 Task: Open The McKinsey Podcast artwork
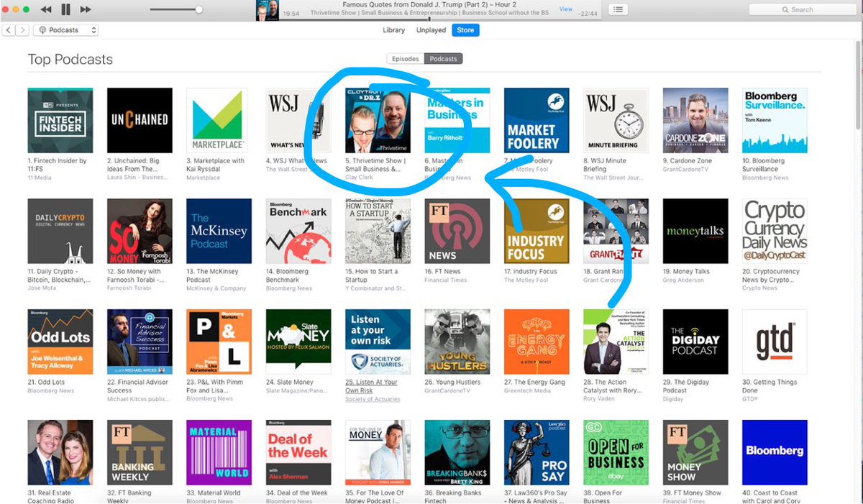tap(219, 232)
